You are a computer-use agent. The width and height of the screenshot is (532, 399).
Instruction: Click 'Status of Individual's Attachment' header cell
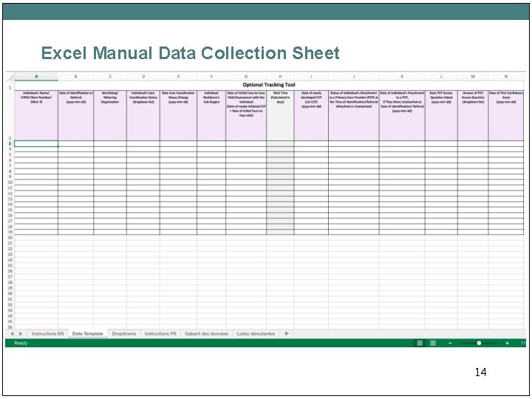click(353, 115)
